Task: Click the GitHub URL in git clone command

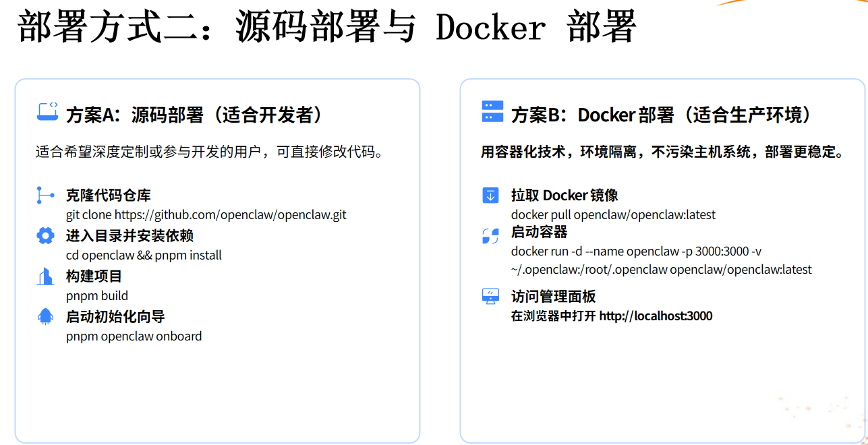Action: tap(230, 215)
